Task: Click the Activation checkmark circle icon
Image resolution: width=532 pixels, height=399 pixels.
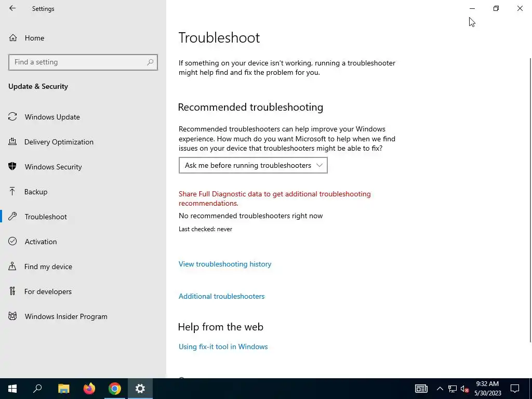Action: [12, 241]
